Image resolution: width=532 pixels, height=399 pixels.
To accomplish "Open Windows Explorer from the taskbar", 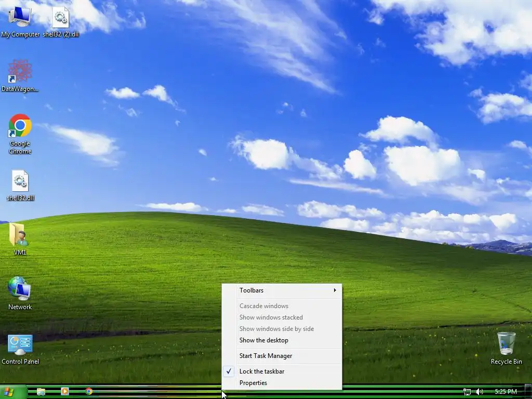I will pyautogui.click(x=41, y=392).
